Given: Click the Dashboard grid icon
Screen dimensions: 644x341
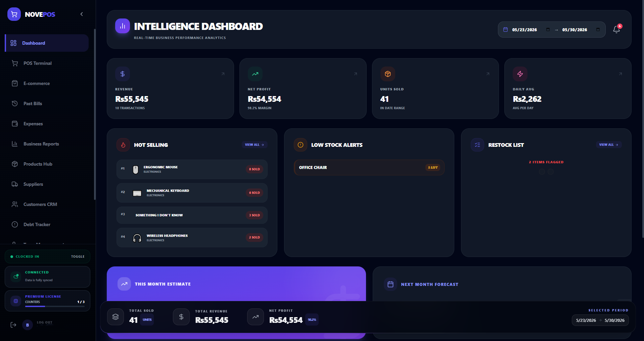Looking at the screenshot, I should tap(13, 43).
